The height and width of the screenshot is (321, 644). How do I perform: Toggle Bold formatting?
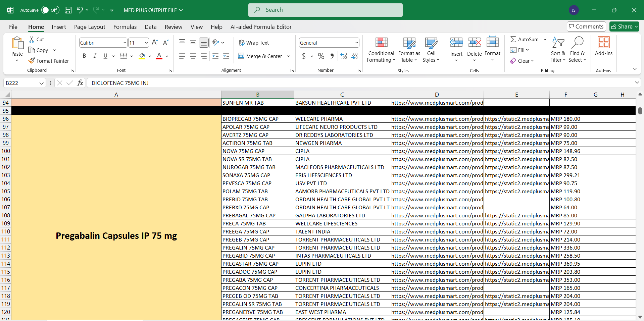84,56
